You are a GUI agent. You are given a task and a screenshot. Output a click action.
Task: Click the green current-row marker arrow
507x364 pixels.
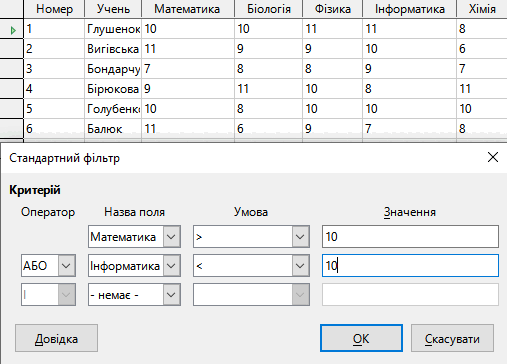point(13,30)
